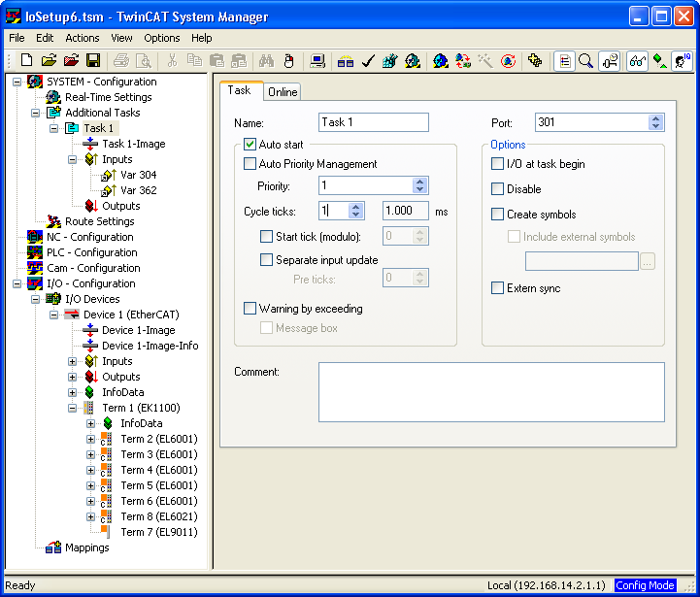Click the magnifying glass zoom icon
The image size is (700, 597).
585,61
